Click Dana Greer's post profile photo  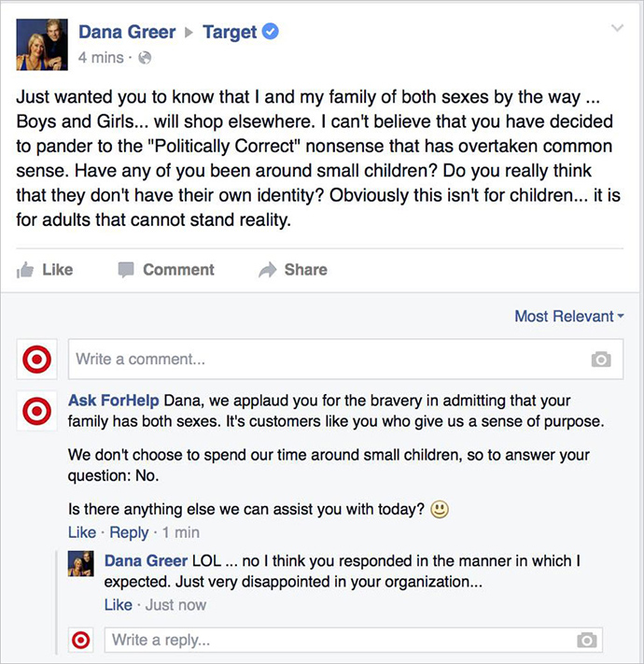[42, 44]
